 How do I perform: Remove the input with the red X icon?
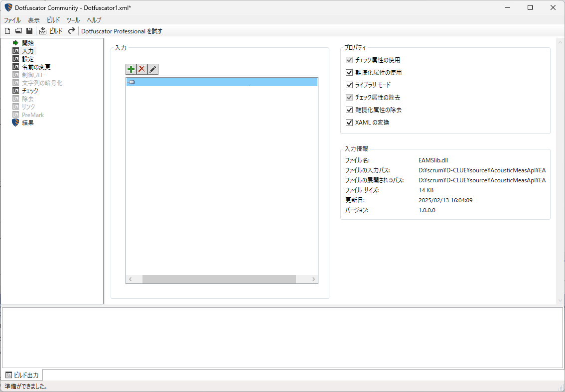pos(142,69)
